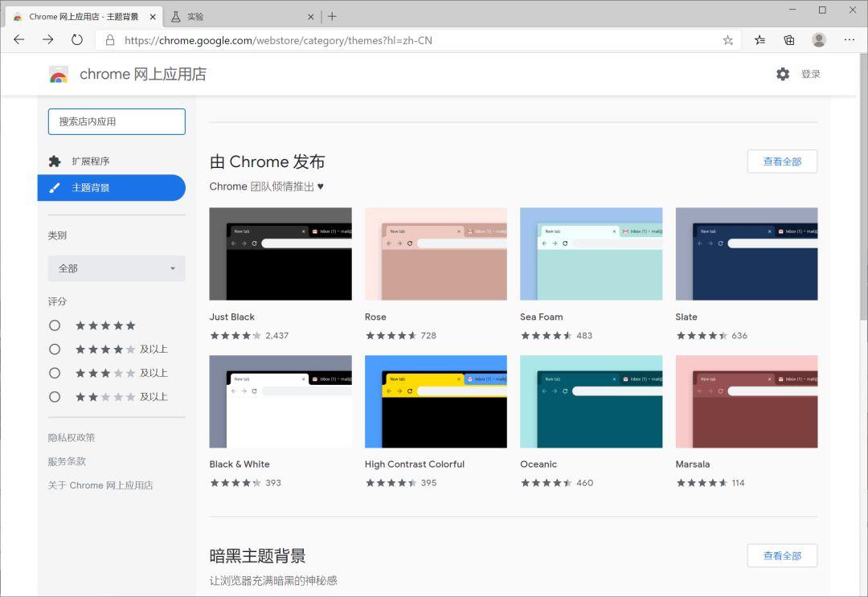868x597 pixels.
Task: Select the three stars 及以上 filter
Action: pos(55,373)
